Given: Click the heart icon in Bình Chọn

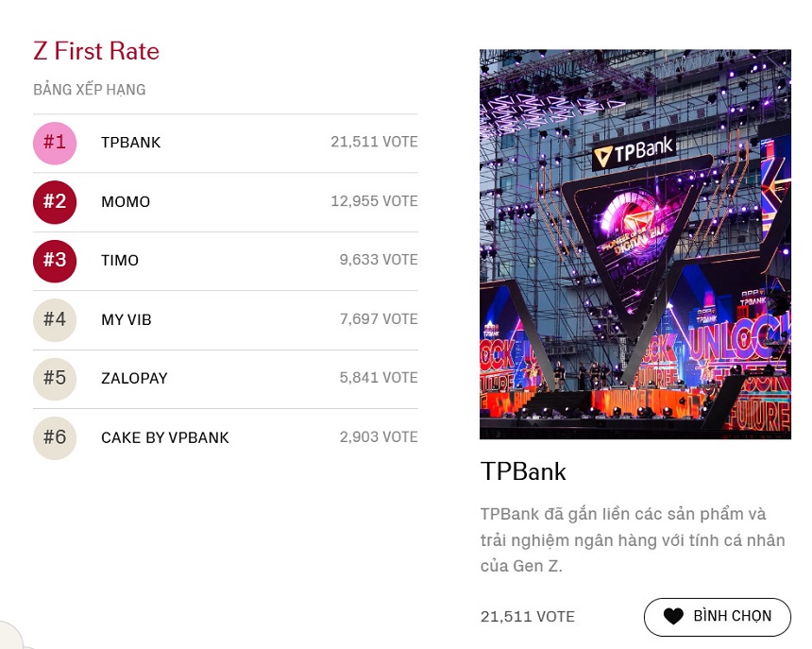Looking at the screenshot, I should tap(674, 616).
